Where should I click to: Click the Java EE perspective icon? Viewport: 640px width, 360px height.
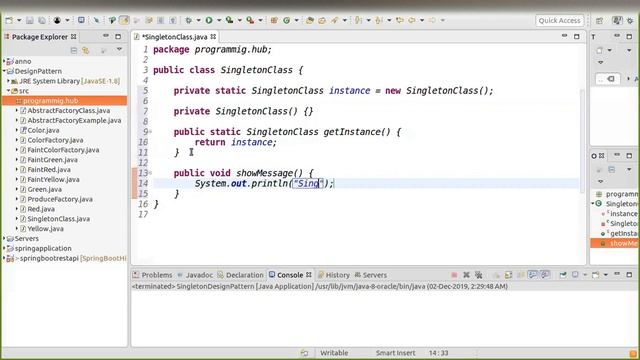617,20
